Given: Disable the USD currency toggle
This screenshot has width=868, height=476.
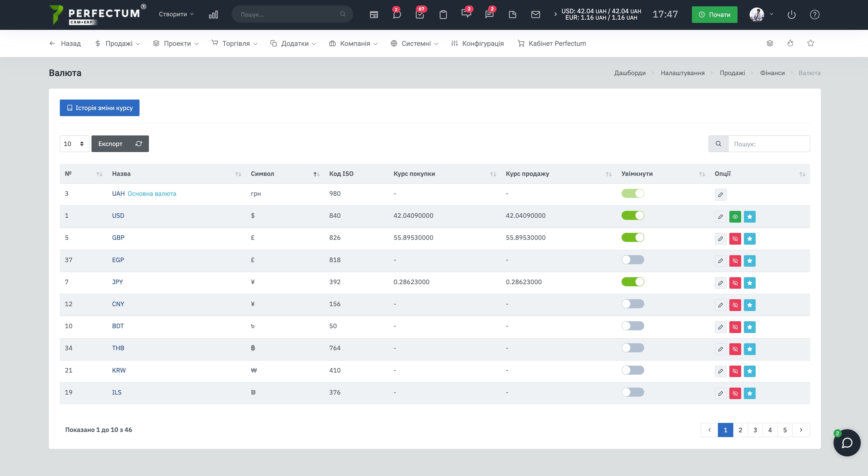Looking at the screenshot, I should 632,215.
